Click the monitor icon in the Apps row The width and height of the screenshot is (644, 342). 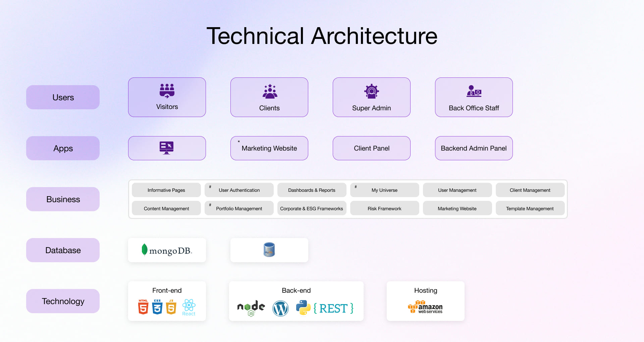pyautogui.click(x=167, y=148)
